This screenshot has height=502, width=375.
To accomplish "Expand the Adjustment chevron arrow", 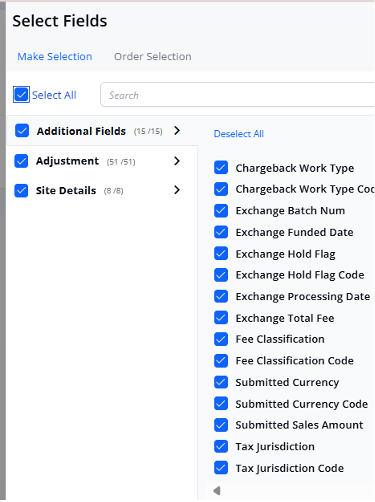I will pyautogui.click(x=177, y=161).
